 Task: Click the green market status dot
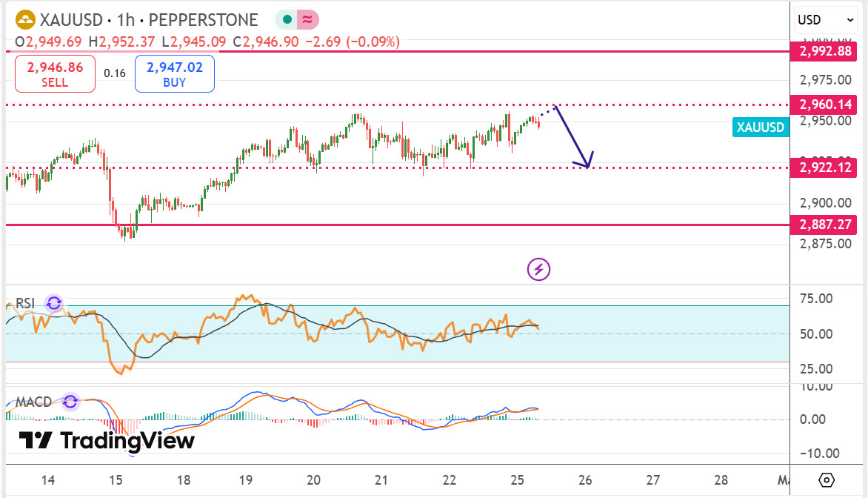click(x=286, y=20)
